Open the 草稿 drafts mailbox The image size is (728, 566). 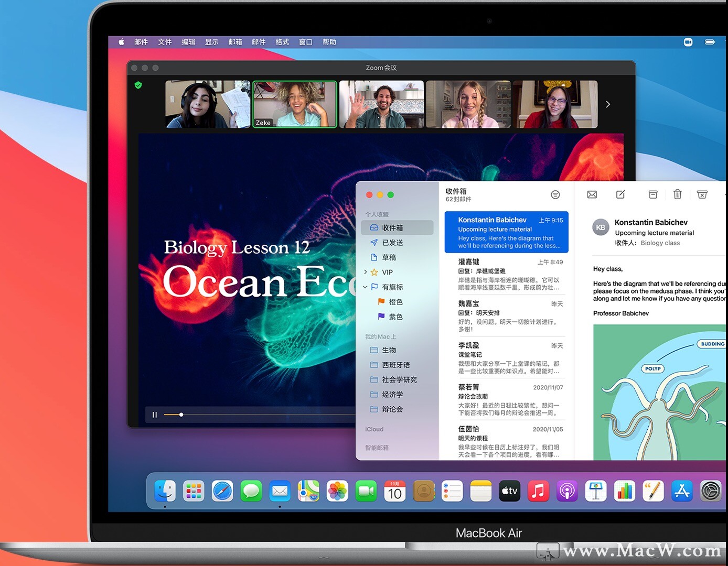(x=397, y=257)
